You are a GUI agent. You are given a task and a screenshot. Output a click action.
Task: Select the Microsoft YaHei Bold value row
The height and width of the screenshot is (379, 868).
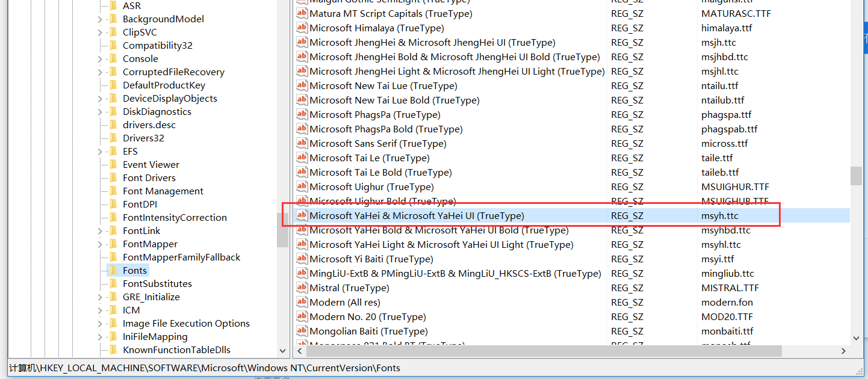point(439,230)
